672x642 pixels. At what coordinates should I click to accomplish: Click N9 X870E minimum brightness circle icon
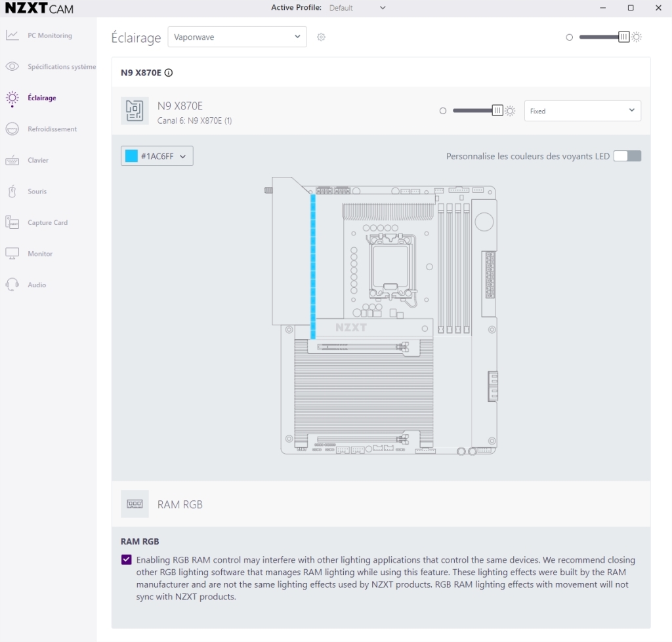[443, 111]
